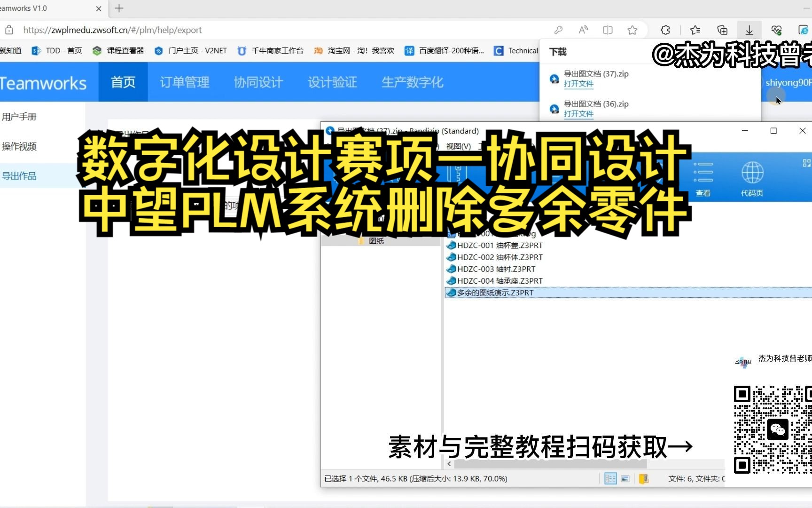This screenshot has height=508, width=812.
Task: Select 操作视频 in left sidebar
Action: [x=19, y=146]
